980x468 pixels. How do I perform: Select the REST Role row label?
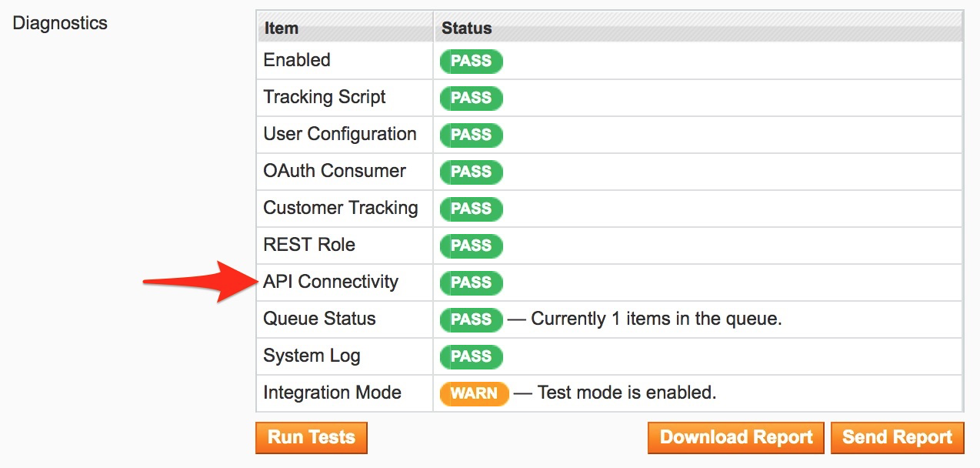309,245
